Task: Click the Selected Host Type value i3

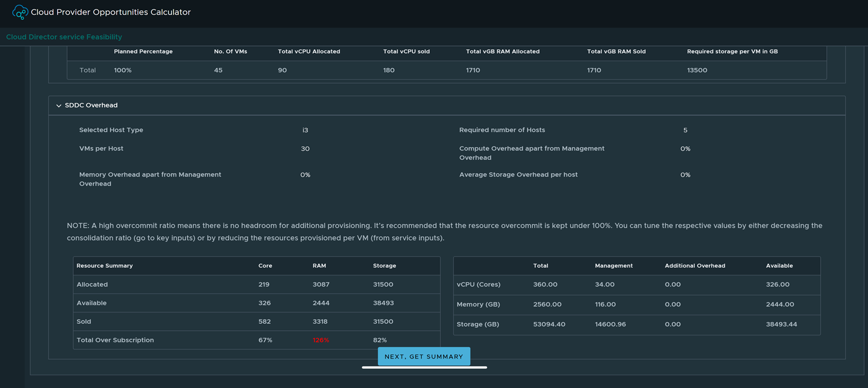Action: point(305,130)
